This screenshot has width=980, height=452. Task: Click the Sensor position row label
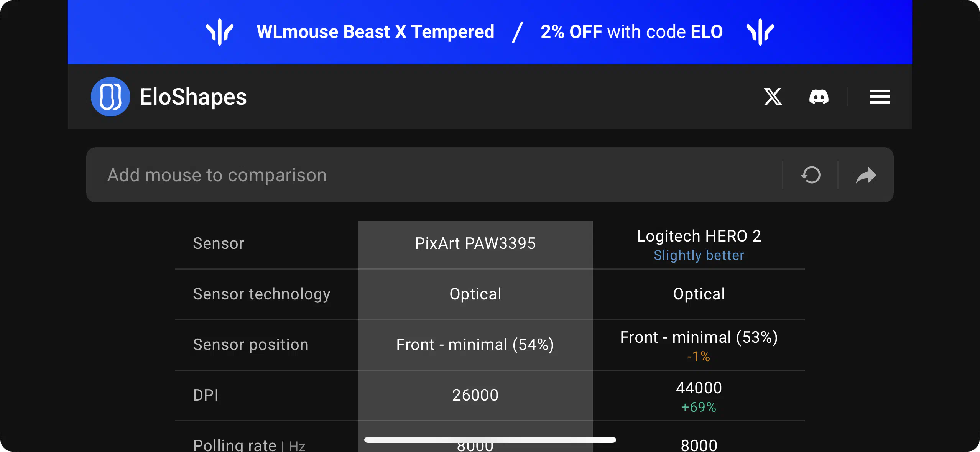[251, 345]
